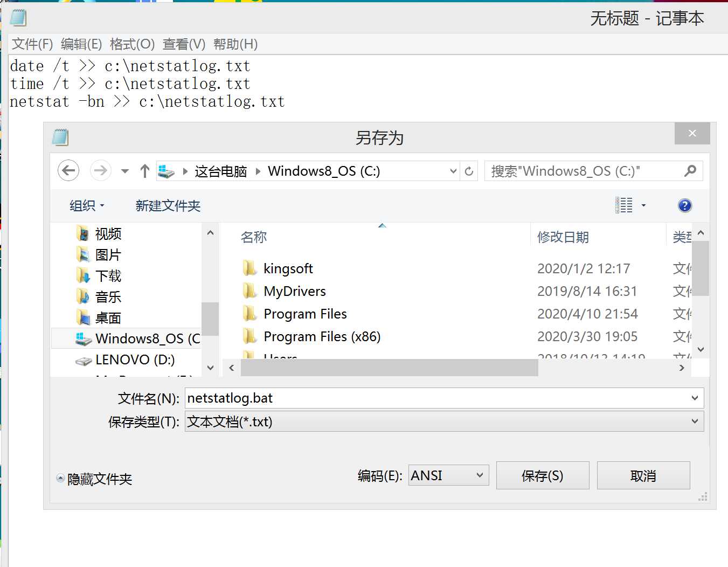The height and width of the screenshot is (567, 728).
Task: Open the 组织 menu
Action: tap(87, 205)
